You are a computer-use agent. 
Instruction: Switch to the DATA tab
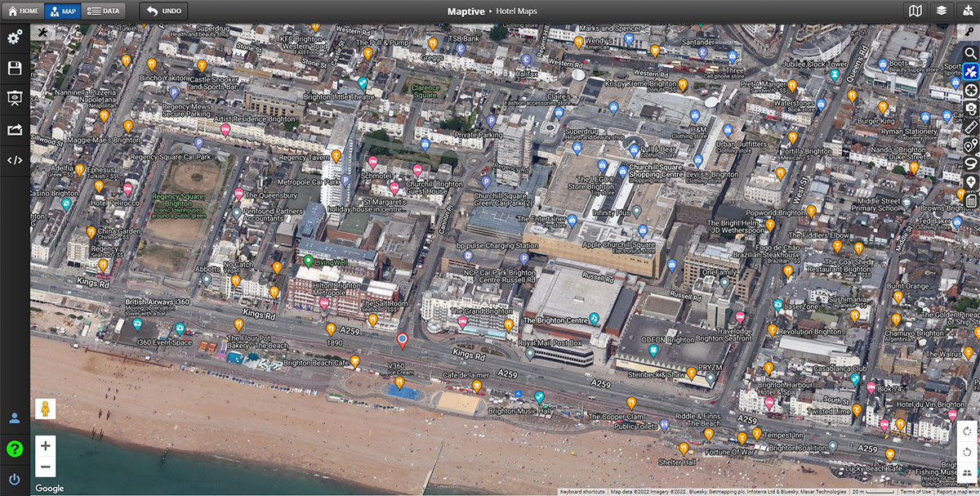click(x=103, y=11)
